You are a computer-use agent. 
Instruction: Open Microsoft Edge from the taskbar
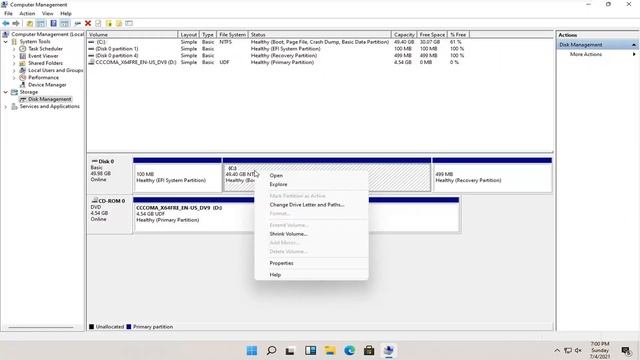click(349, 351)
